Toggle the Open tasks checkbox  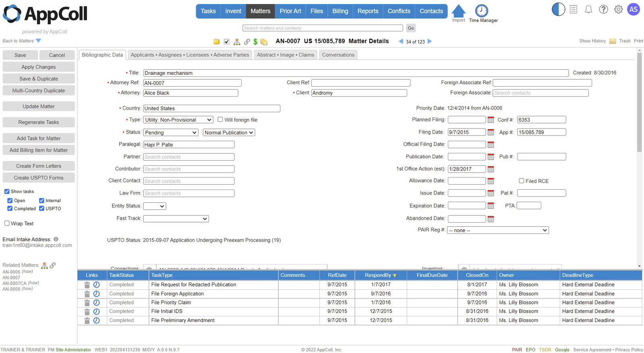coord(10,200)
